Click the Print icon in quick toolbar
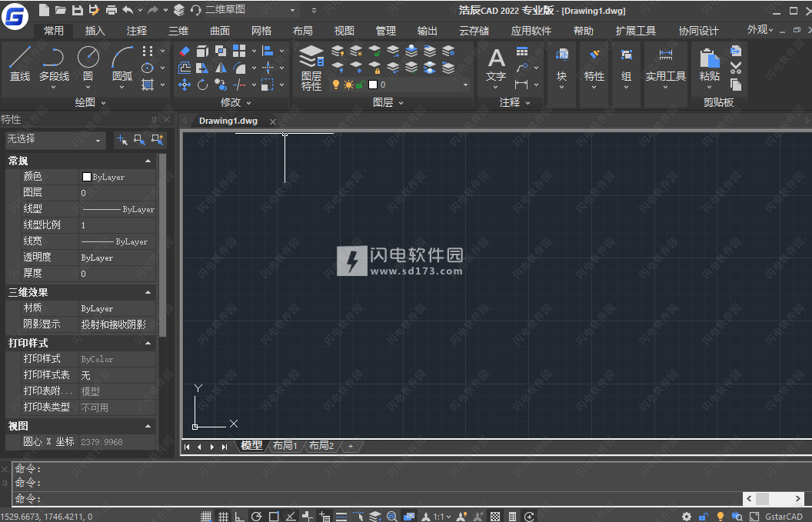The image size is (812, 522). pos(111,10)
